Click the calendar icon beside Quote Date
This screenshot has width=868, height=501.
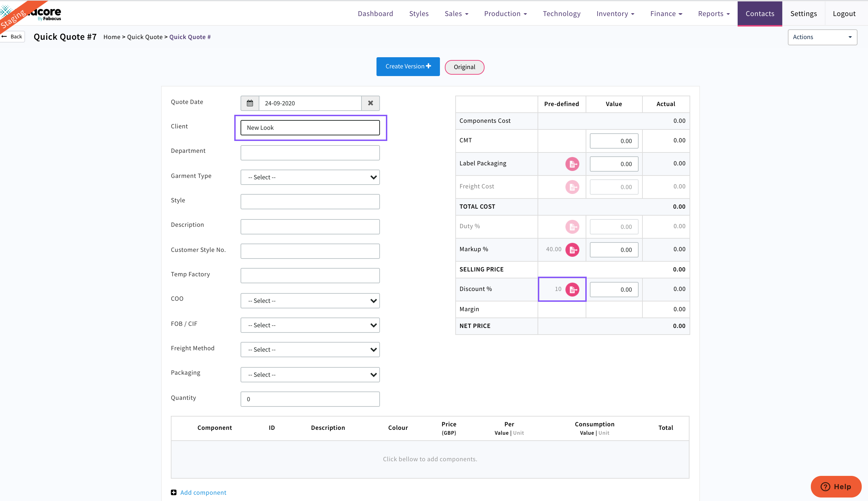(x=250, y=103)
